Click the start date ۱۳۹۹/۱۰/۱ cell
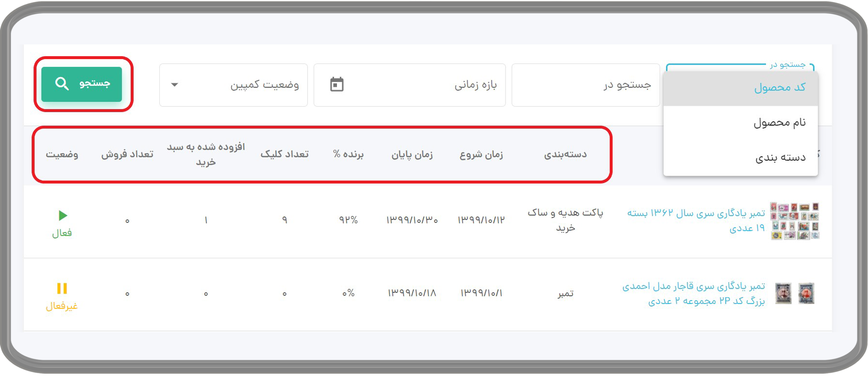 [x=481, y=293]
